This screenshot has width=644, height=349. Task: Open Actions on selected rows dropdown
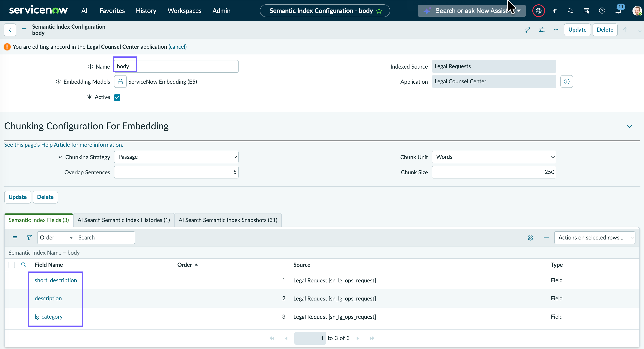click(595, 238)
